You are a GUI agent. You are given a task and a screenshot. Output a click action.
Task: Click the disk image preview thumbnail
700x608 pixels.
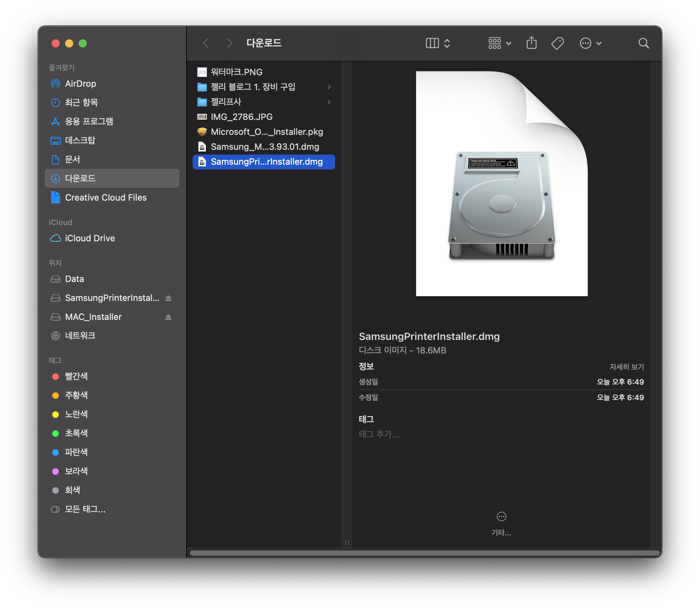[501, 184]
